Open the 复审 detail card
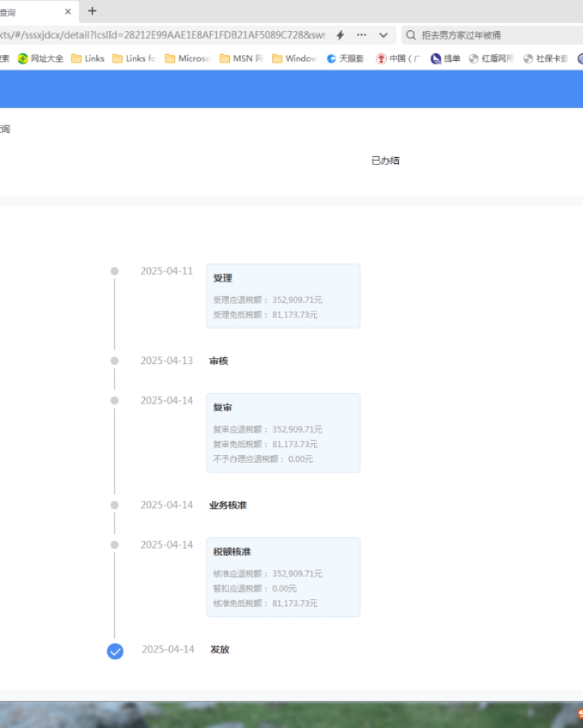The width and height of the screenshot is (583, 728). pyautogui.click(x=283, y=433)
